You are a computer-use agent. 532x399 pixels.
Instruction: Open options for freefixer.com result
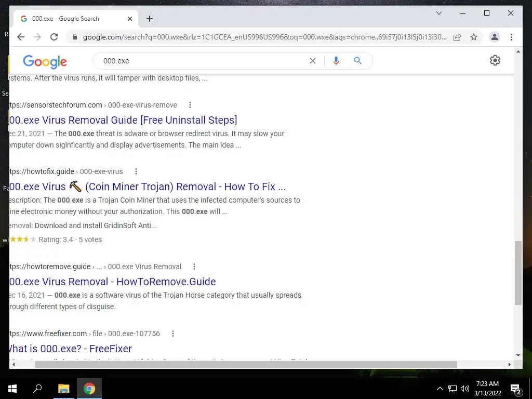[172, 334]
